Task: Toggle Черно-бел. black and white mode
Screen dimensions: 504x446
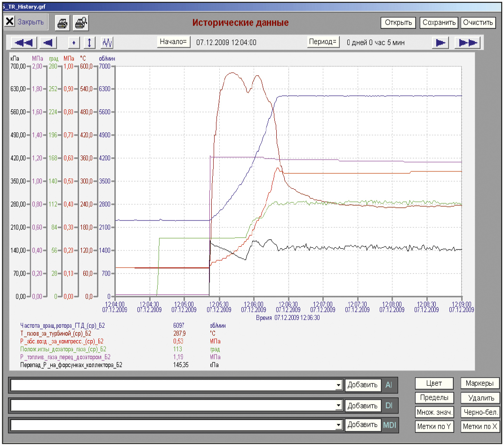Action: pyautogui.click(x=480, y=412)
